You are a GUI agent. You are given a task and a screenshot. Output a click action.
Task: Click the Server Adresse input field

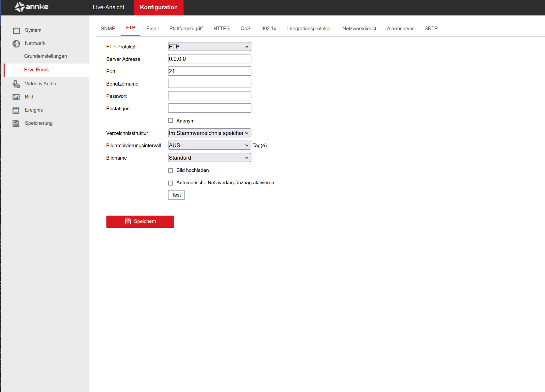click(x=209, y=59)
